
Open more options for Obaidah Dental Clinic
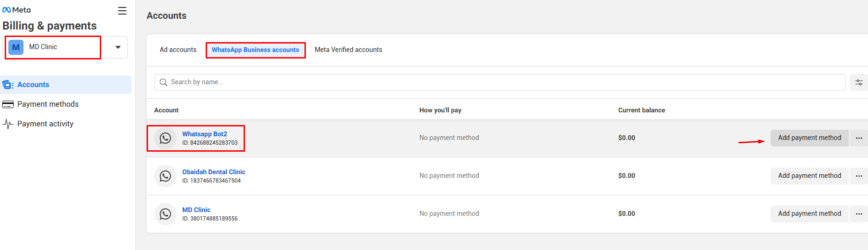(859, 176)
